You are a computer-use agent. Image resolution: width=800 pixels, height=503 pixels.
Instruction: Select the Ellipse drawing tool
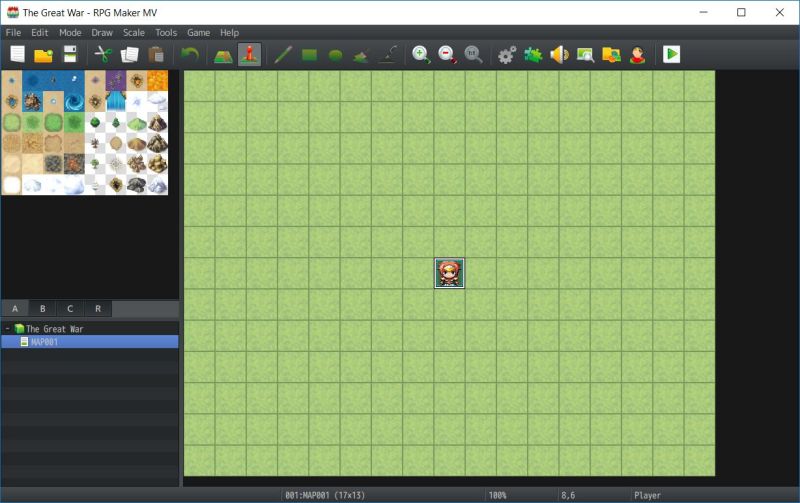pyautogui.click(x=336, y=55)
